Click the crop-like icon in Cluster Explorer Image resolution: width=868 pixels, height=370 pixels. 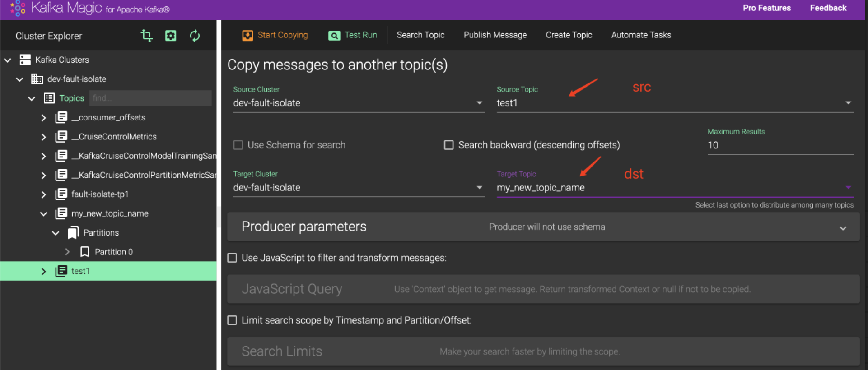tap(146, 36)
